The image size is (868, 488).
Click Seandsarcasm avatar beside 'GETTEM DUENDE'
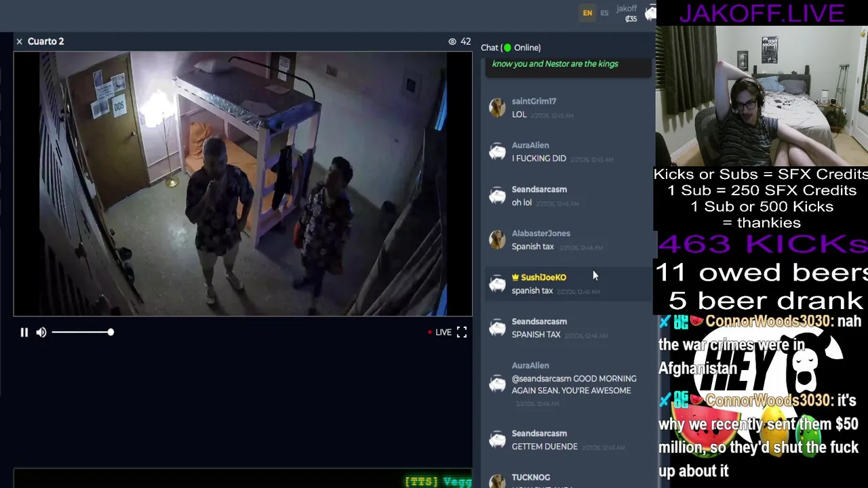[497, 440]
